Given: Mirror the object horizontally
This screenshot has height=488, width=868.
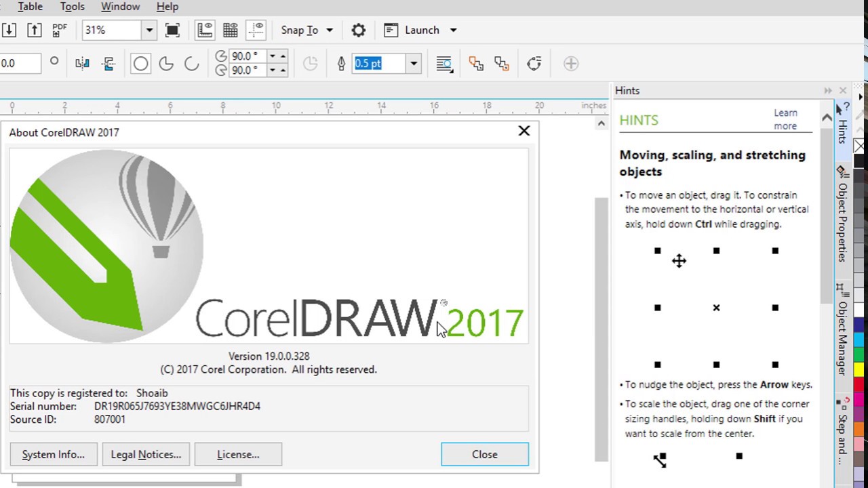Looking at the screenshot, I should click(x=82, y=64).
